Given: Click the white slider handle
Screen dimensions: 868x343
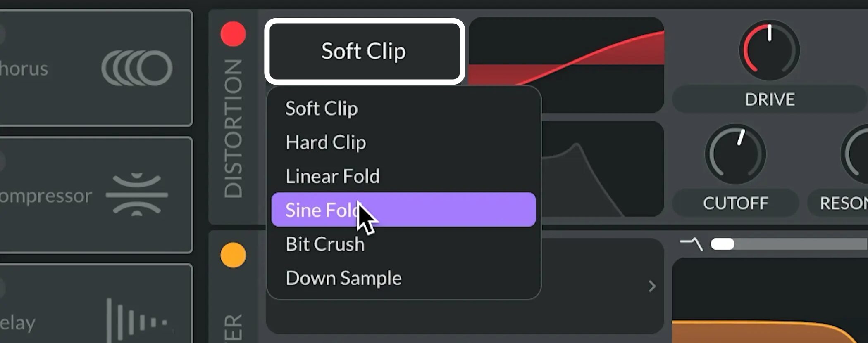Looking at the screenshot, I should [x=722, y=244].
